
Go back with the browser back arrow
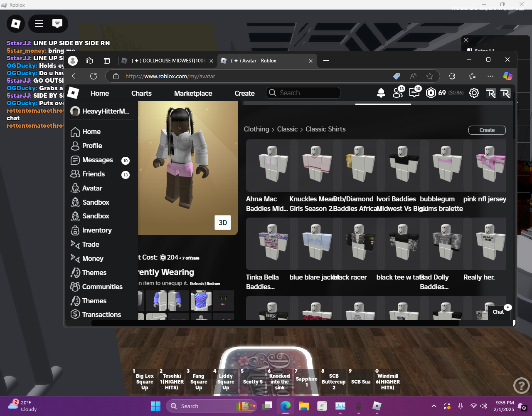point(75,76)
